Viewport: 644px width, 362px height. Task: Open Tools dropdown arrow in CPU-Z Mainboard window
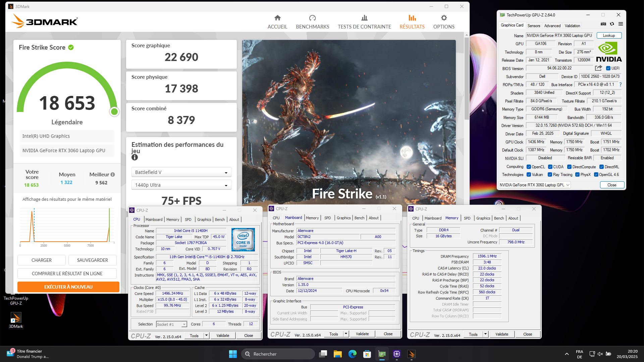click(346, 334)
